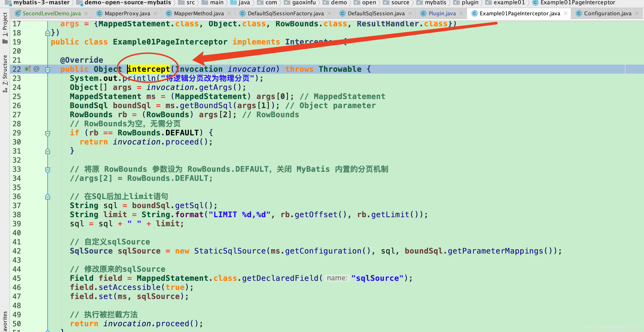Click line number 38 in gutter
The image size is (644, 332).
pyautogui.click(x=17, y=215)
